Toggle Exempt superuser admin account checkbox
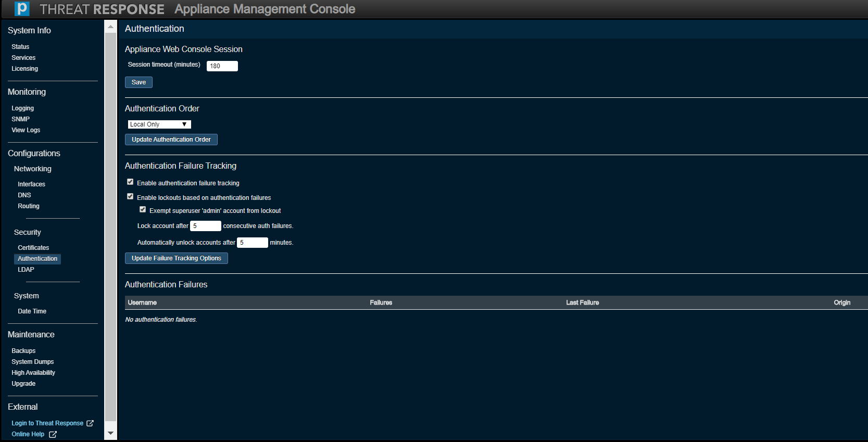Image resolution: width=868 pixels, height=442 pixels. tap(143, 210)
